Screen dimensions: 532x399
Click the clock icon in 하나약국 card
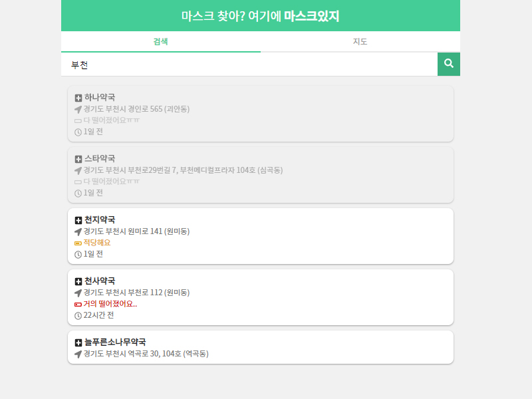(78, 132)
